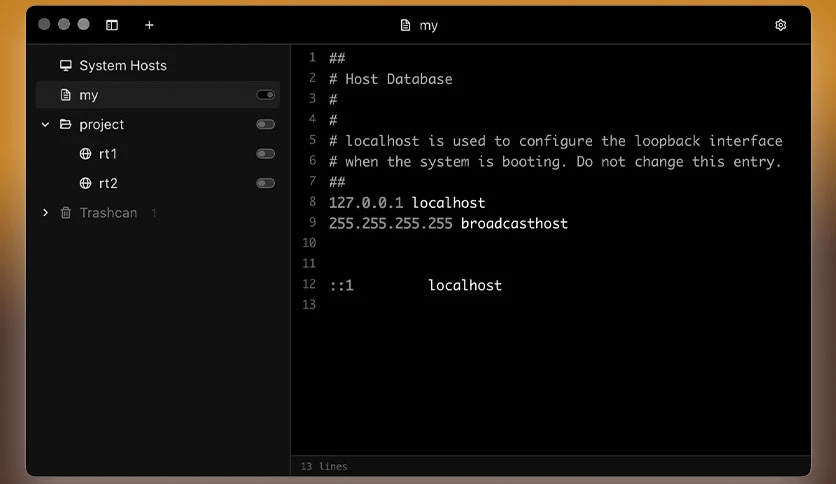Toggle the 'my' hosts switch
Screen dimensions: 836x484
(266, 95)
